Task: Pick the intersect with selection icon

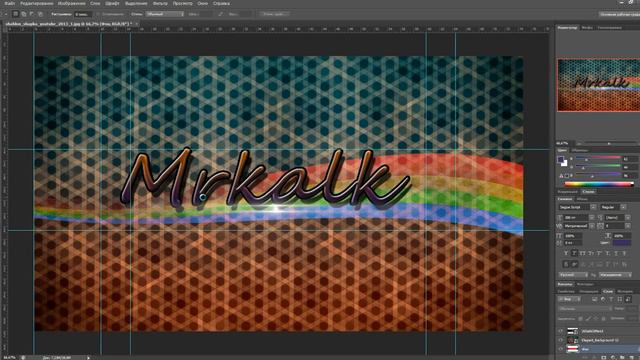Action: [40, 14]
